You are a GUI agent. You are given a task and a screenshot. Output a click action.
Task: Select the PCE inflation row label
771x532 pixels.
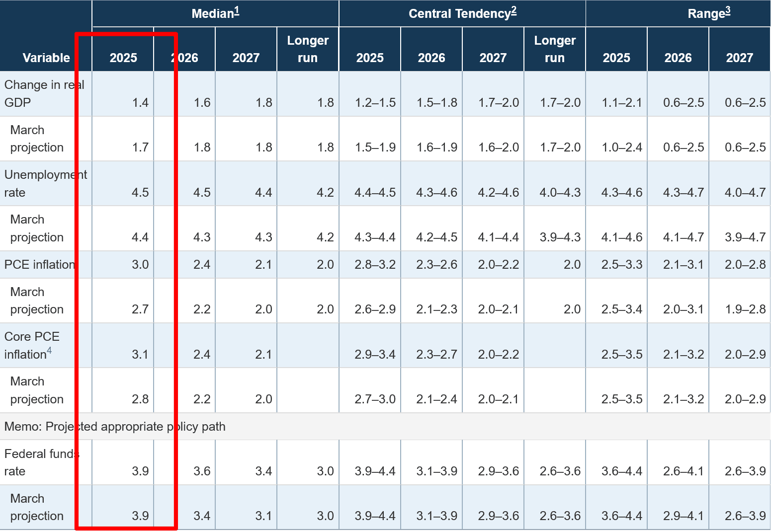point(39,264)
